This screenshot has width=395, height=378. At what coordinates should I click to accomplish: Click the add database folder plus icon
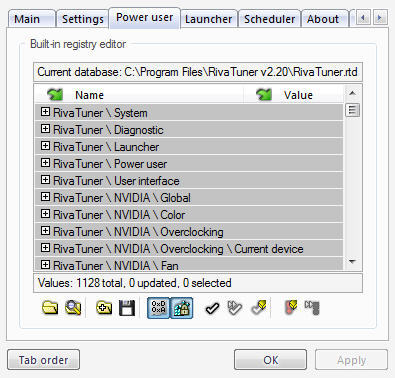pyautogui.click(x=104, y=307)
